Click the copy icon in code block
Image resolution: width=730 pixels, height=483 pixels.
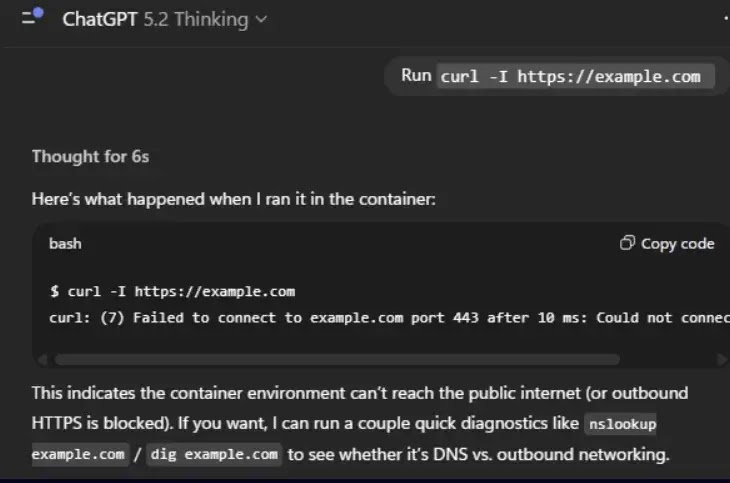pyautogui.click(x=627, y=243)
